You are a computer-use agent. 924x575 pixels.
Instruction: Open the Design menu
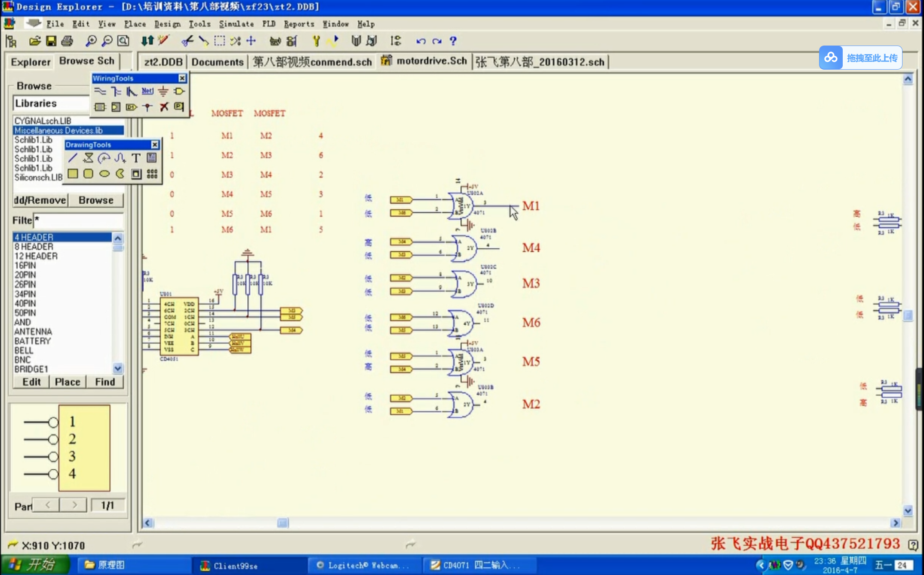click(x=167, y=24)
